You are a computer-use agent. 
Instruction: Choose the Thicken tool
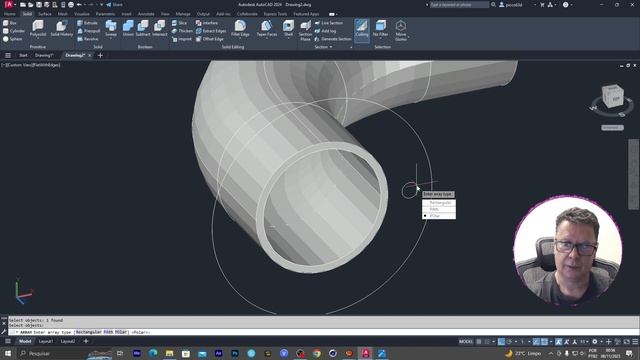click(182, 31)
